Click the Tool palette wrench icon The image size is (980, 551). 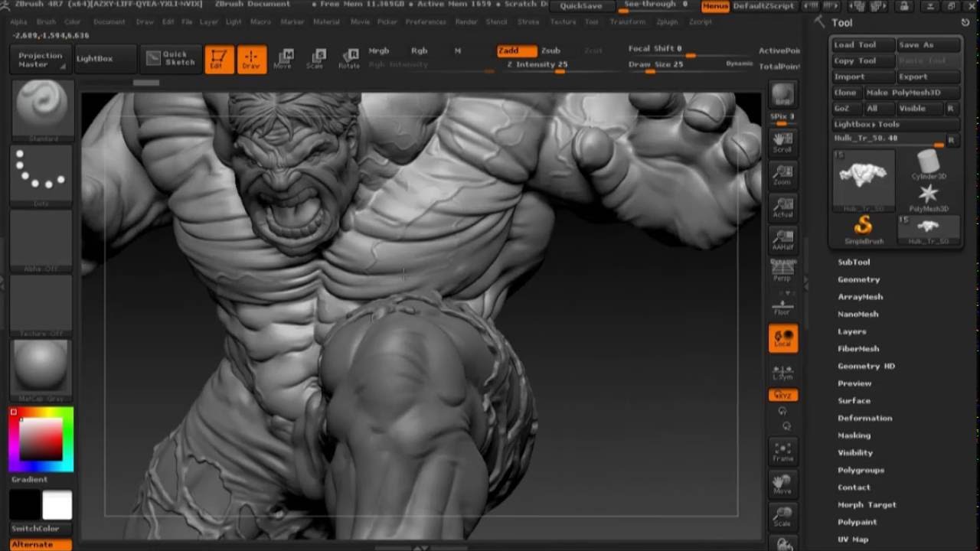point(820,22)
